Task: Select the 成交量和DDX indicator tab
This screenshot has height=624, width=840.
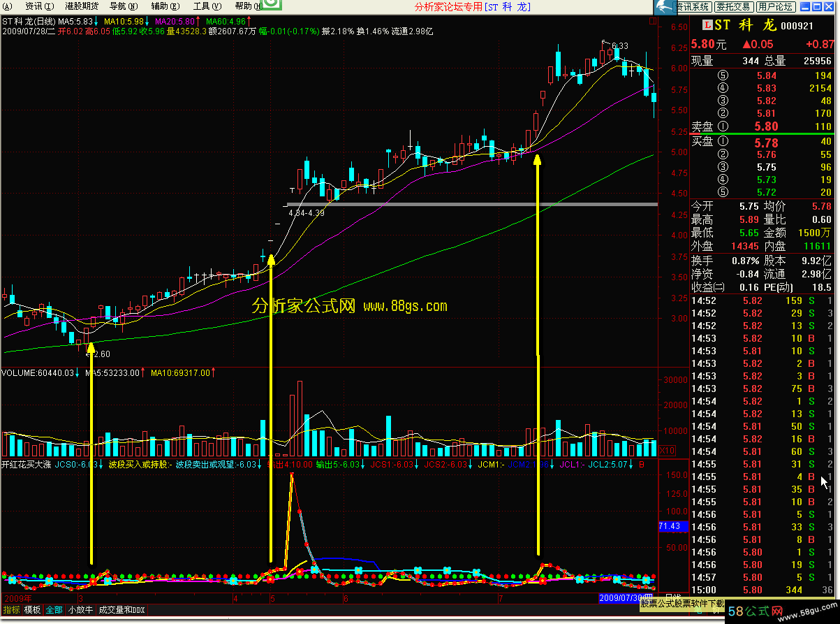Action: (121, 610)
